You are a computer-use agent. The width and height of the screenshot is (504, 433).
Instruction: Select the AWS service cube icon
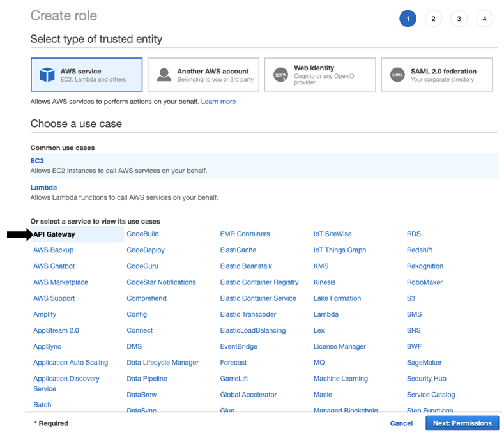click(47, 75)
